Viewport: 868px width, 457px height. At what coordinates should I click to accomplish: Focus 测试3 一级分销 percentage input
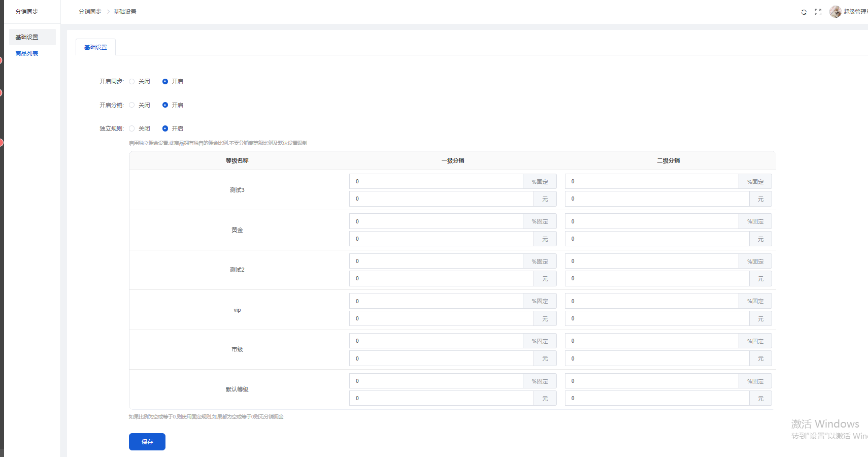[x=436, y=181]
